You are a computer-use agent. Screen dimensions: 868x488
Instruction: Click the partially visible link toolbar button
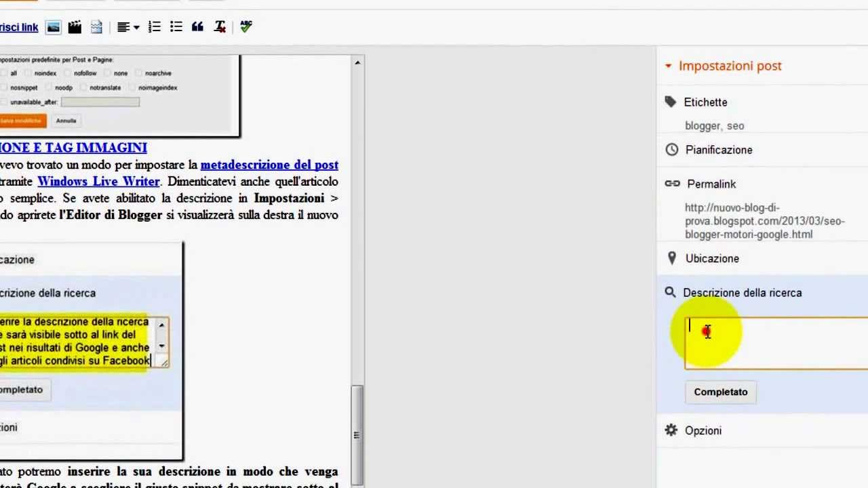click(19, 28)
